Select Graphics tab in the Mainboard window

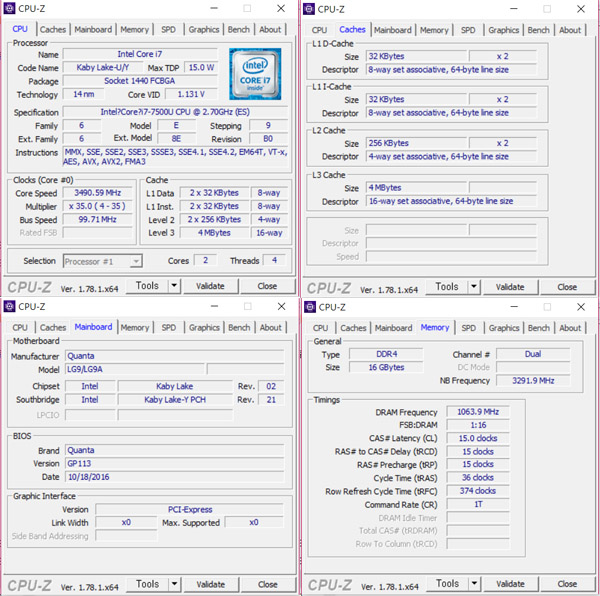(x=204, y=327)
